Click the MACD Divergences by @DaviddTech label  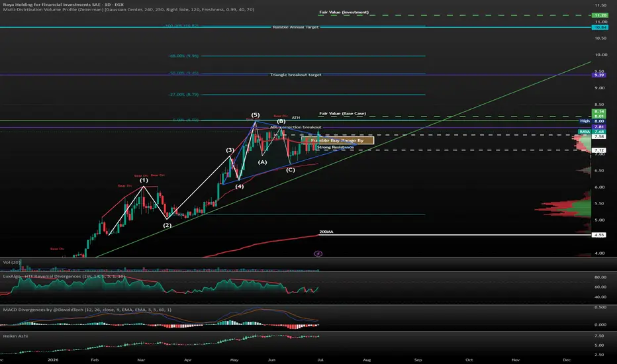point(87,310)
